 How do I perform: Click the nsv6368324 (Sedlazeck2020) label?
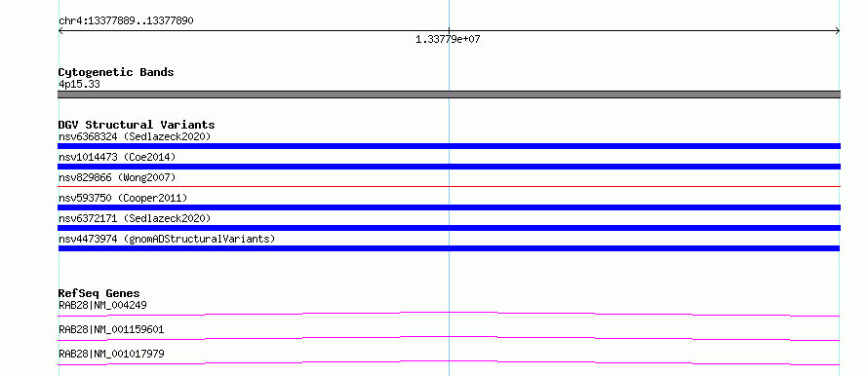[135, 136]
